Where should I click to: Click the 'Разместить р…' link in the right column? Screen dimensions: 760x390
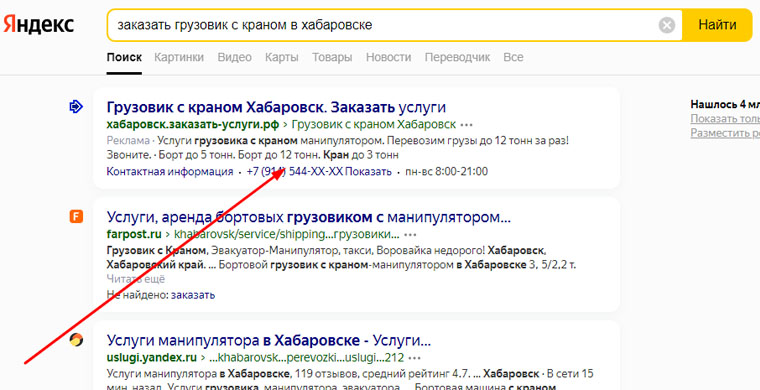[x=725, y=133]
